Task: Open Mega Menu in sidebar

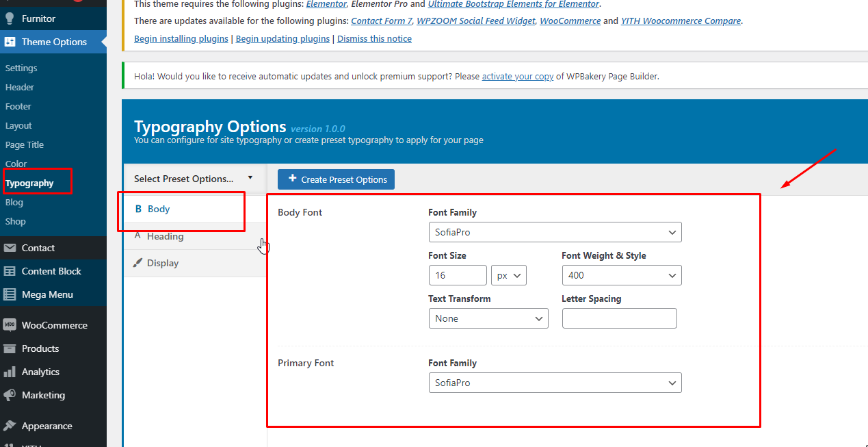Action: pyautogui.click(x=53, y=294)
